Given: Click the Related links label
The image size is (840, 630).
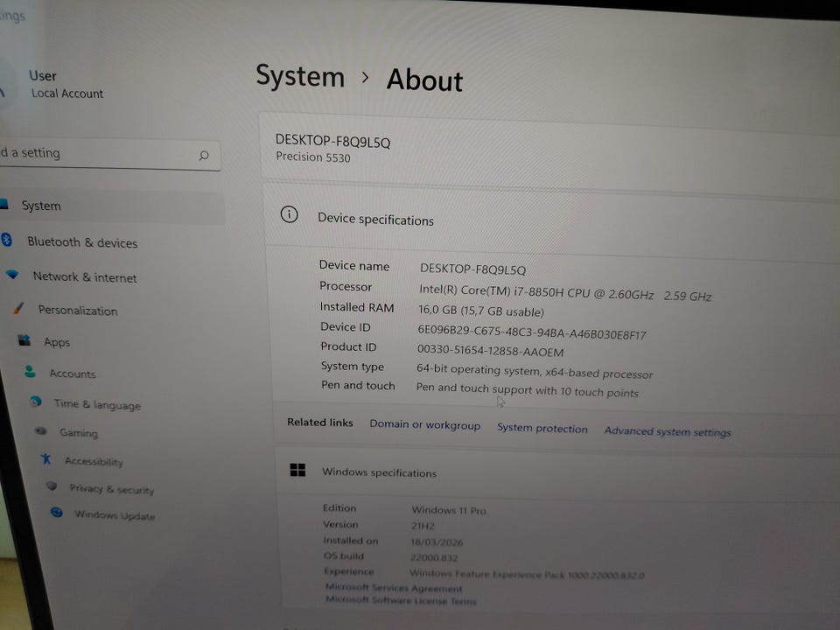Looking at the screenshot, I should [x=320, y=422].
